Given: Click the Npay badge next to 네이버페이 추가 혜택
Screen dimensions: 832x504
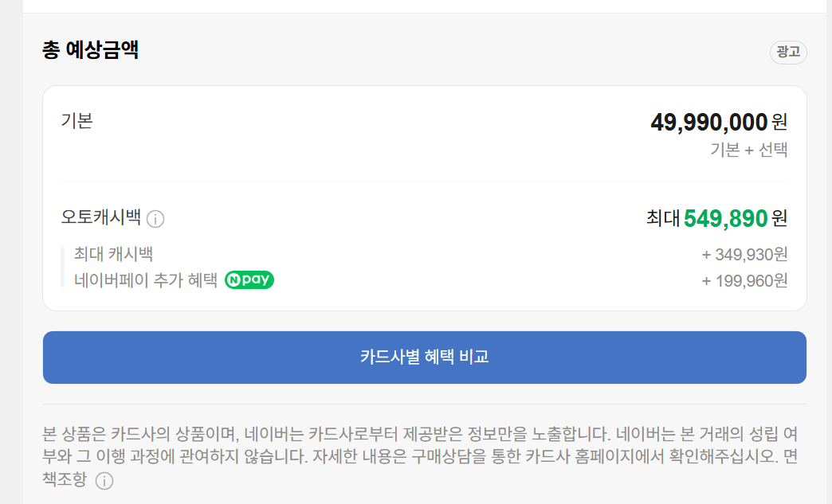Looking at the screenshot, I should click(x=249, y=280).
